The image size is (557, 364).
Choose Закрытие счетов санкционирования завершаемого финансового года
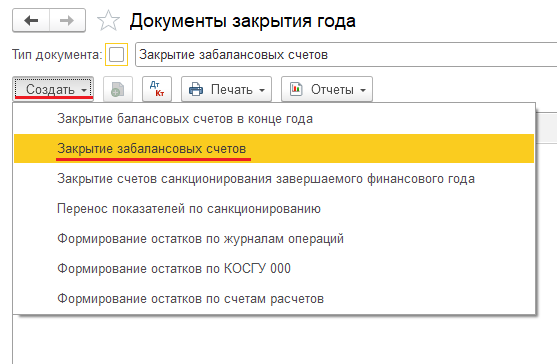(274, 178)
